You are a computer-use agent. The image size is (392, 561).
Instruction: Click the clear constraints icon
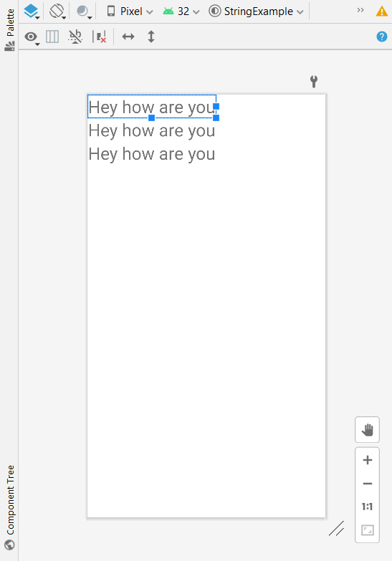click(75, 37)
